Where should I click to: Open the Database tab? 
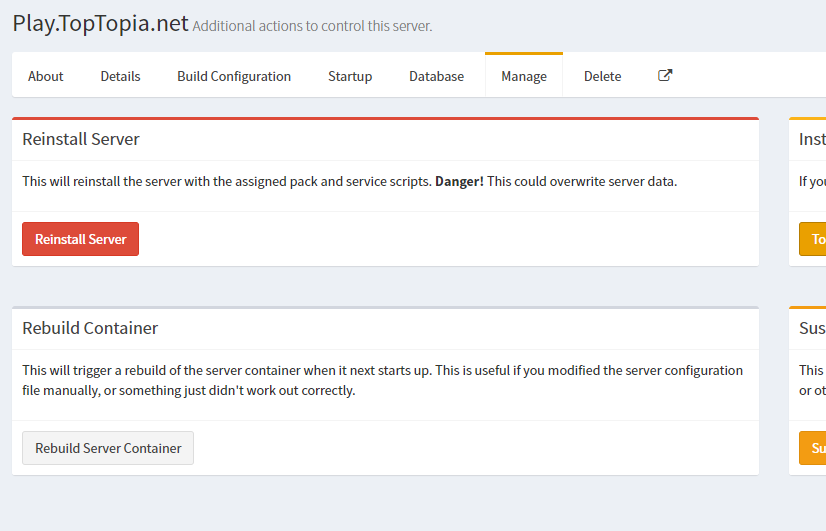(436, 76)
